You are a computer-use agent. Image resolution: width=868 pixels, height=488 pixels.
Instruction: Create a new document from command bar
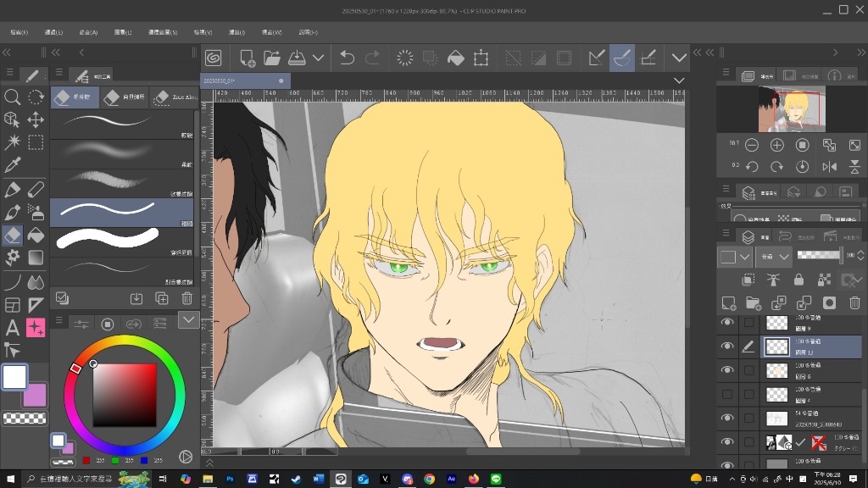(248, 58)
